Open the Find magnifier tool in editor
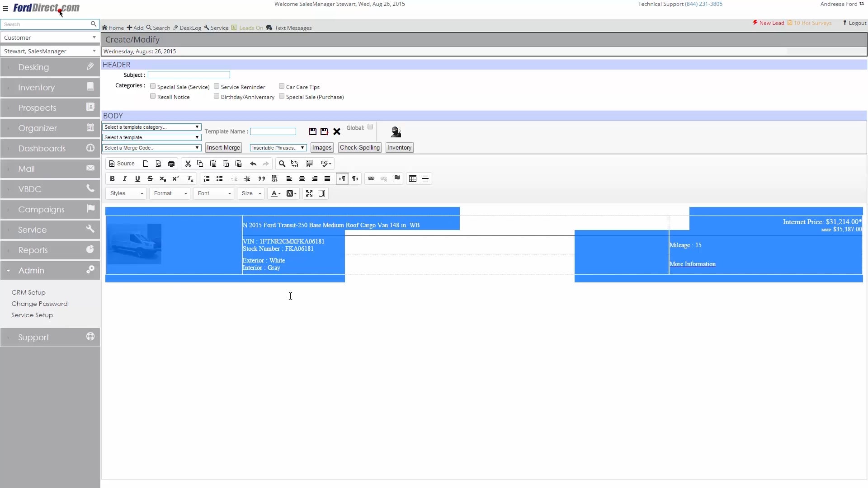 [x=282, y=164]
